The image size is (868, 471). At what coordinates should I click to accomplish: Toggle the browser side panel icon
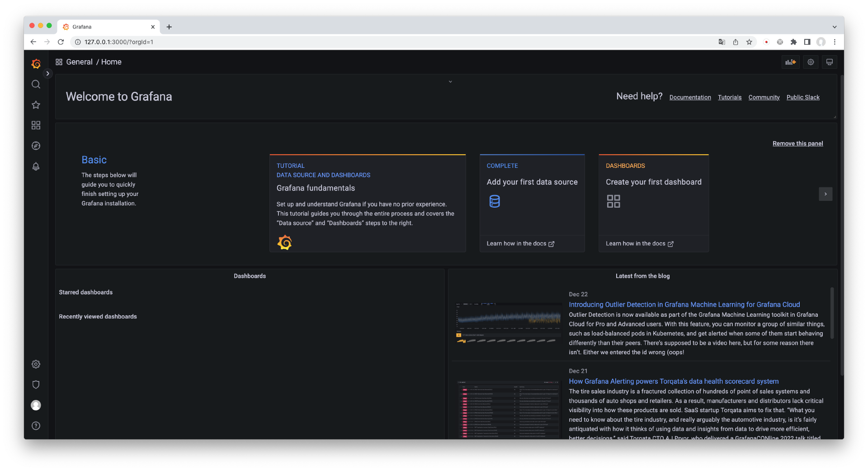tap(807, 42)
